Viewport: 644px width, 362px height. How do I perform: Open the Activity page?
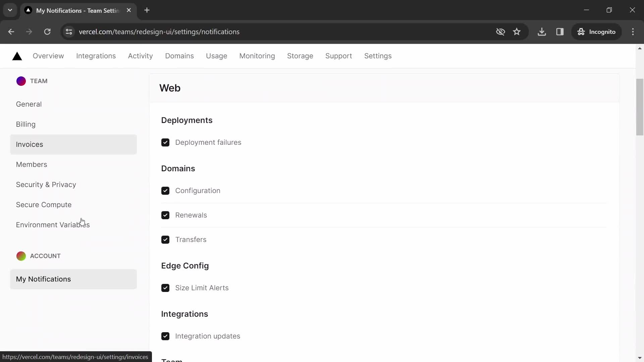140,56
